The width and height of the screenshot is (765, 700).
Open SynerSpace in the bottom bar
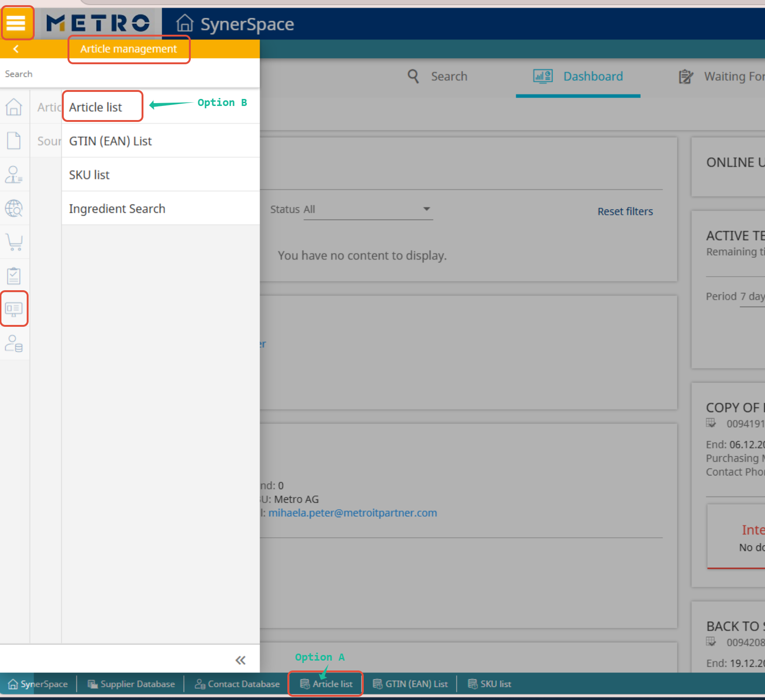pos(38,684)
